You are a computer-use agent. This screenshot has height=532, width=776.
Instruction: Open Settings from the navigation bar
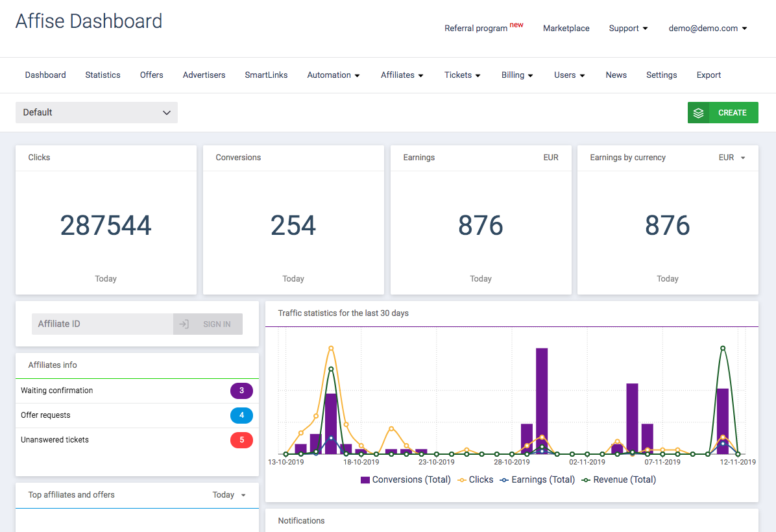(x=662, y=75)
